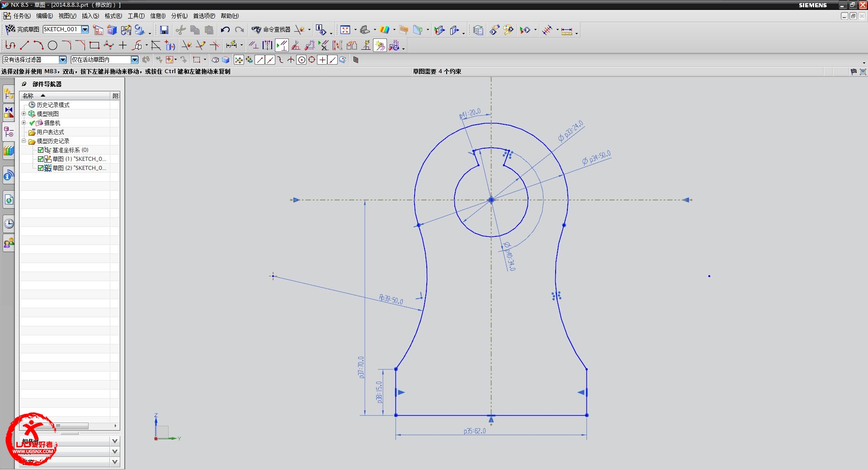Image resolution: width=868 pixels, height=470 pixels.
Task: Select the Rectangle sketch tool
Action: point(94,45)
